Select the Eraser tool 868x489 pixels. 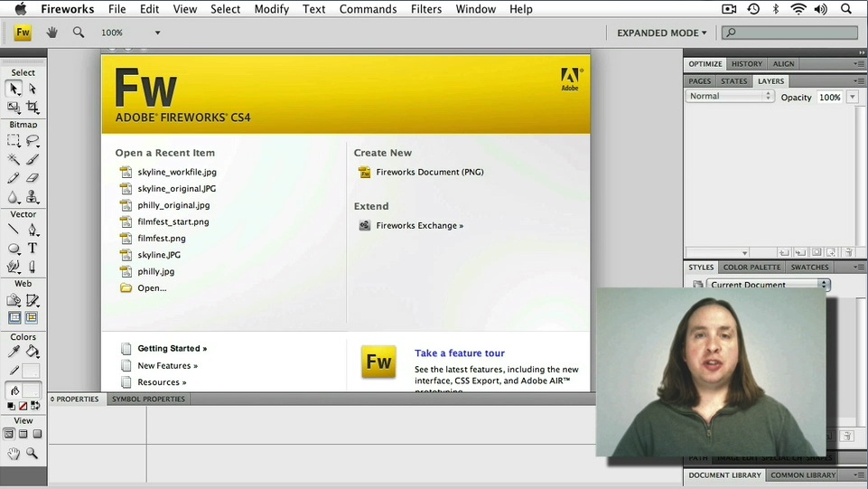(x=33, y=178)
